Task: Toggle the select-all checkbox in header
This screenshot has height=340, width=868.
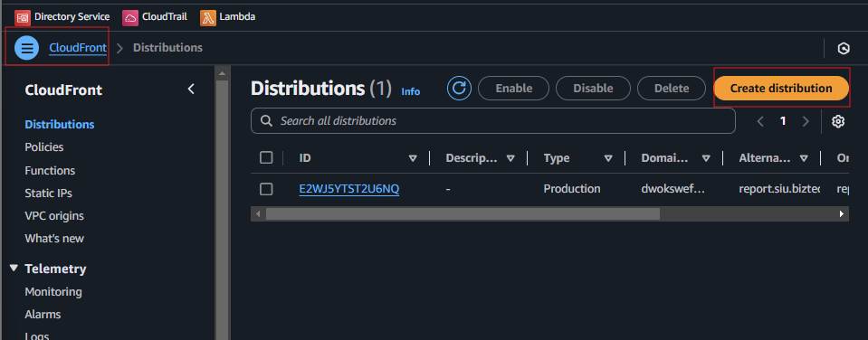Action: pos(266,158)
